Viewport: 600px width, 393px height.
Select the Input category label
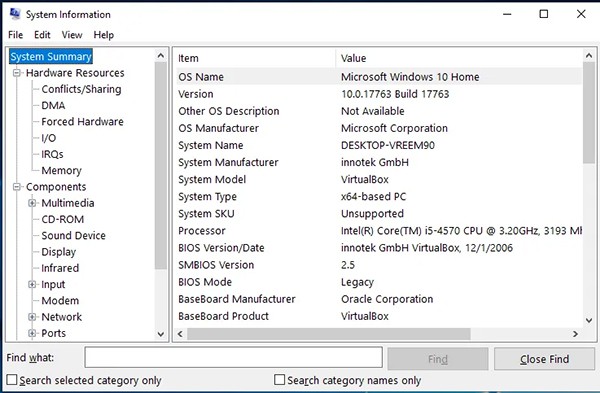pos(53,284)
